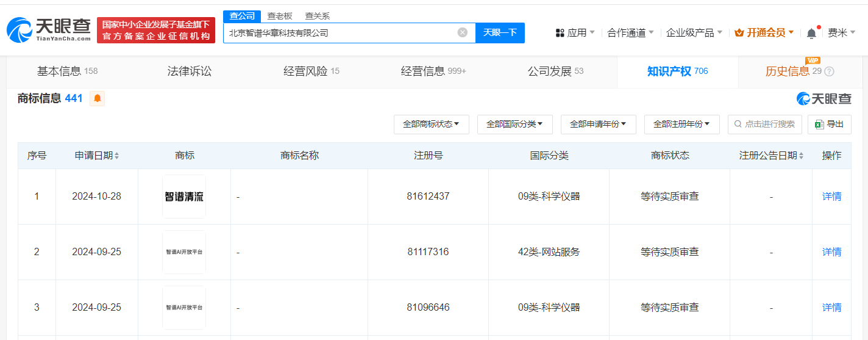Click the 天眼一下 search button
The height and width of the screenshot is (340, 868).
pos(500,33)
